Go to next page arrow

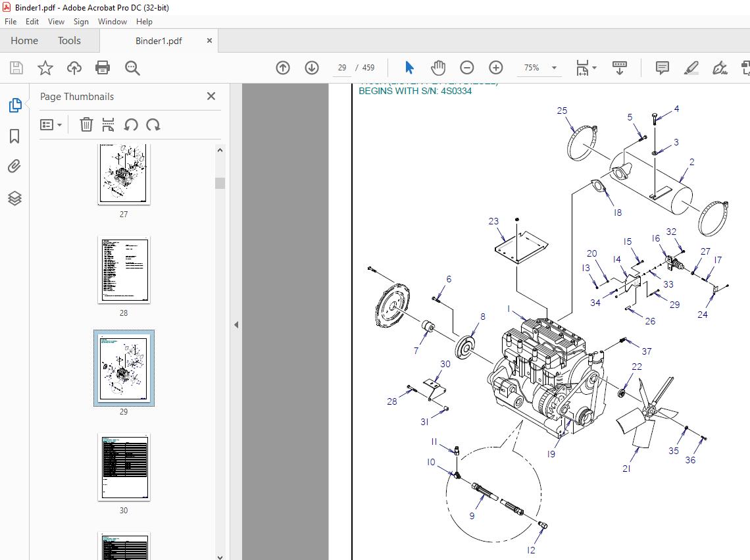[312, 68]
